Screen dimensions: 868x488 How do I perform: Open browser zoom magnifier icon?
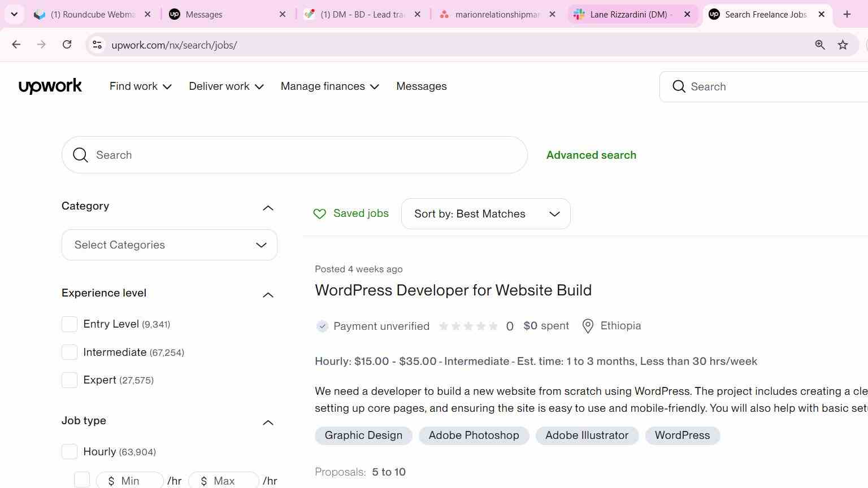click(x=820, y=45)
